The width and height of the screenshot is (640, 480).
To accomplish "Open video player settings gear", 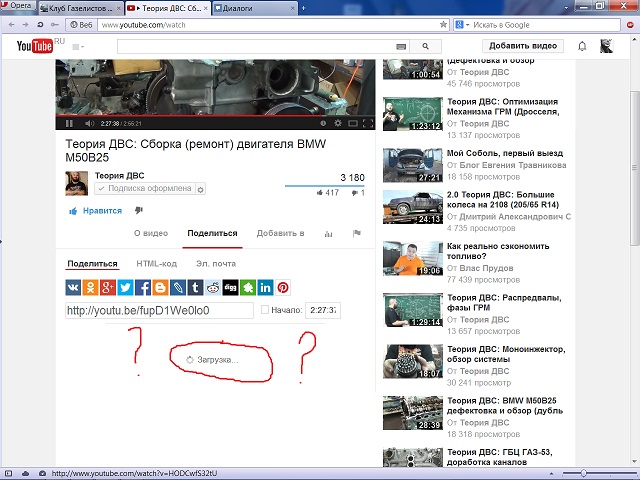I will pyautogui.click(x=338, y=123).
